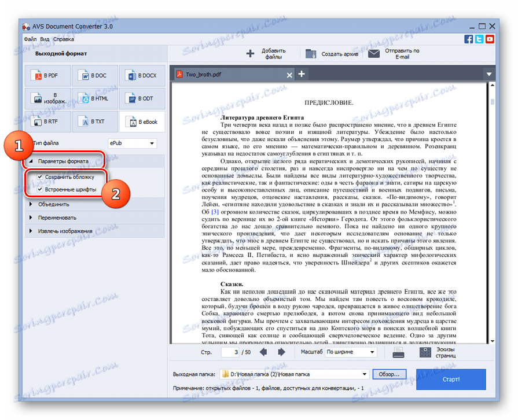The image size is (518, 420).
Task: Click the 'Сказки.' subheading in the document
Action: (x=232, y=284)
